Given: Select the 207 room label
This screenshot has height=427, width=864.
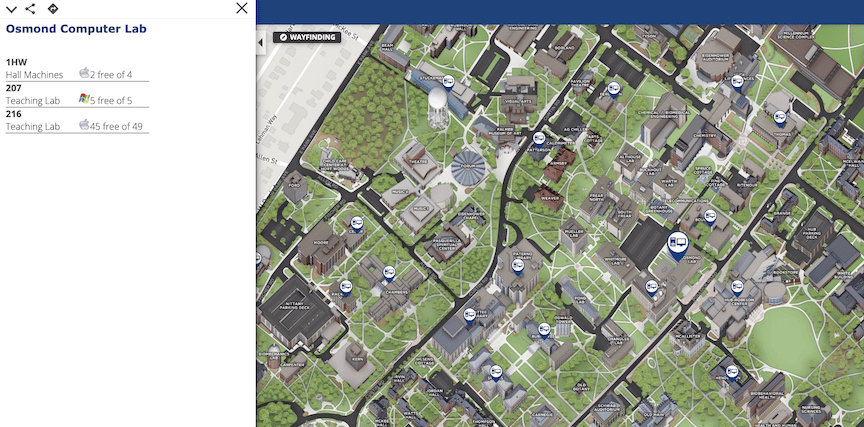Looking at the screenshot, I should point(14,88).
